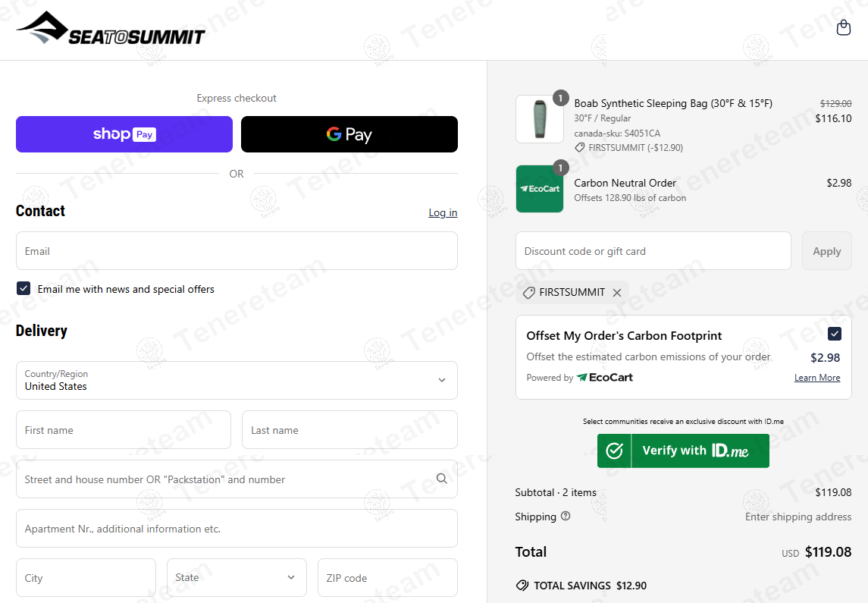Screen dimensions: 868x603
Task: Open the Country/Region dropdown
Action: click(x=237, y=380)
